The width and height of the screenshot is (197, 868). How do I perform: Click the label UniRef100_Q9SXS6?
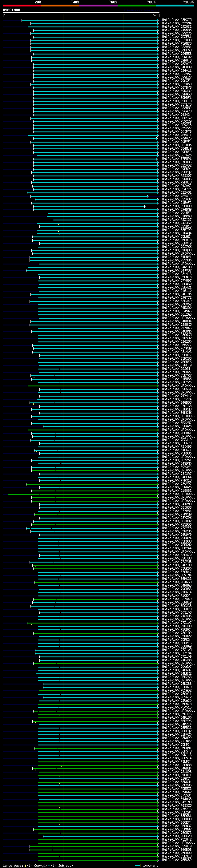coord(177,33)
